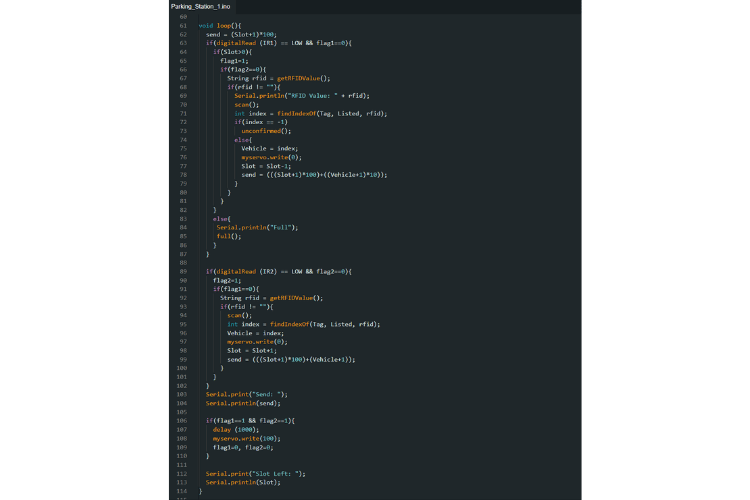Click 'Vehicle = index;' on line 75

click(270, 149)
